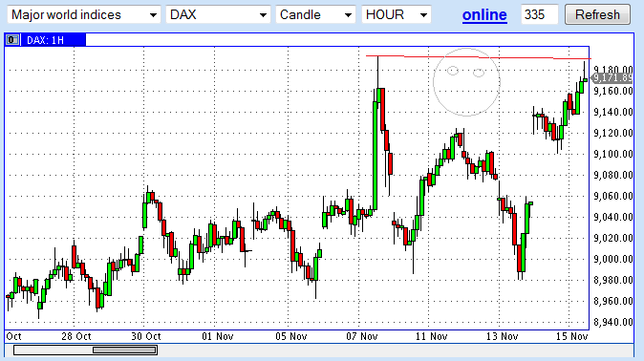Click the 15 Nov date label
The height and width of the screenshot is (361, 644).
(571, 337)
